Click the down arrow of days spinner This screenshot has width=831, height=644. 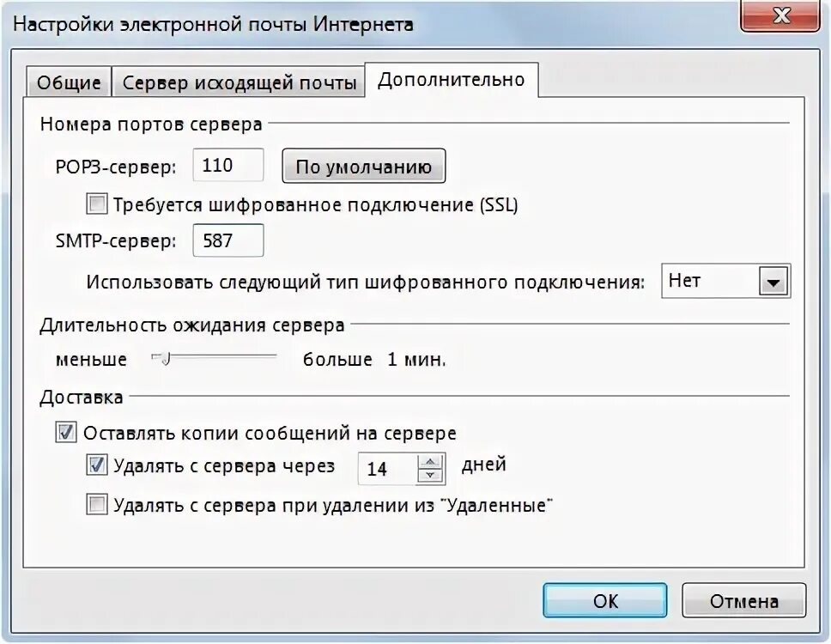(x=430, y=476)
